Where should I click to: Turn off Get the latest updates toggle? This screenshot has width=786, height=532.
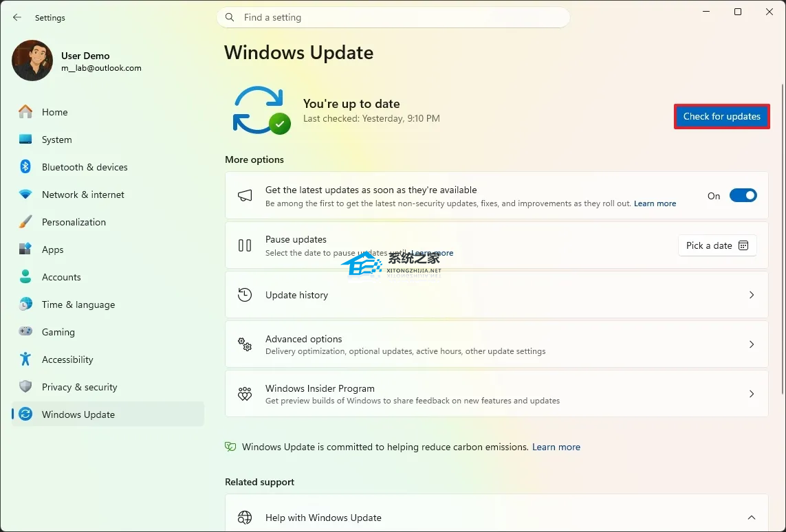click(x=743, y=195)
